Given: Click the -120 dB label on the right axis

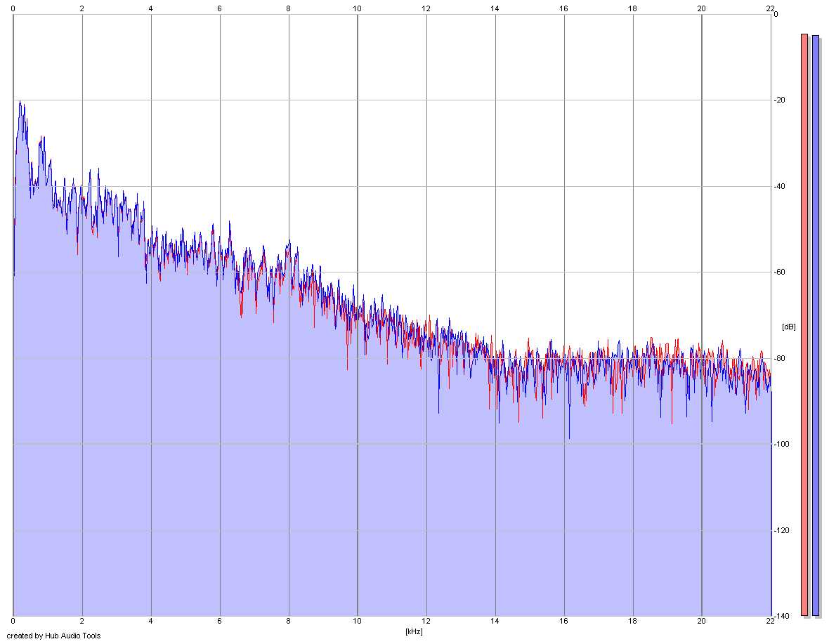Looking at the screenshot, I should click(x=781, y=530).
